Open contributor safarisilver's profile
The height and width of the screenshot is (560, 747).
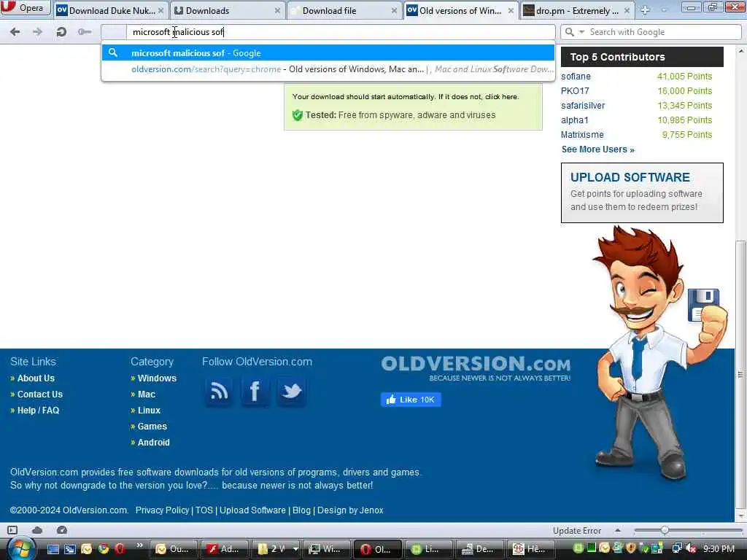(583, 106)
